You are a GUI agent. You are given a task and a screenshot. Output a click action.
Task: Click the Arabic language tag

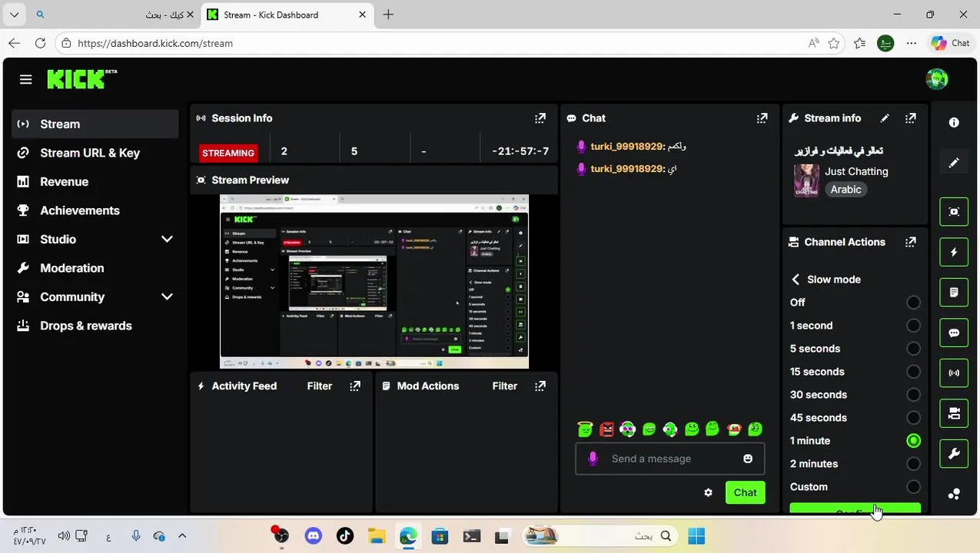[x=845, y=190]
